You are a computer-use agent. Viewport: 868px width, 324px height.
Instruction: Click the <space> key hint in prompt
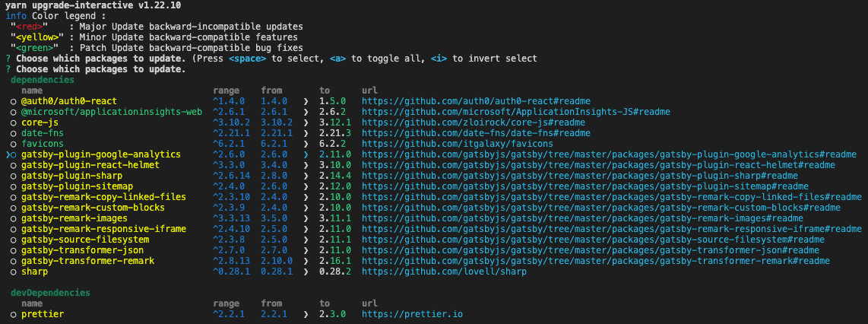[246, 59]
